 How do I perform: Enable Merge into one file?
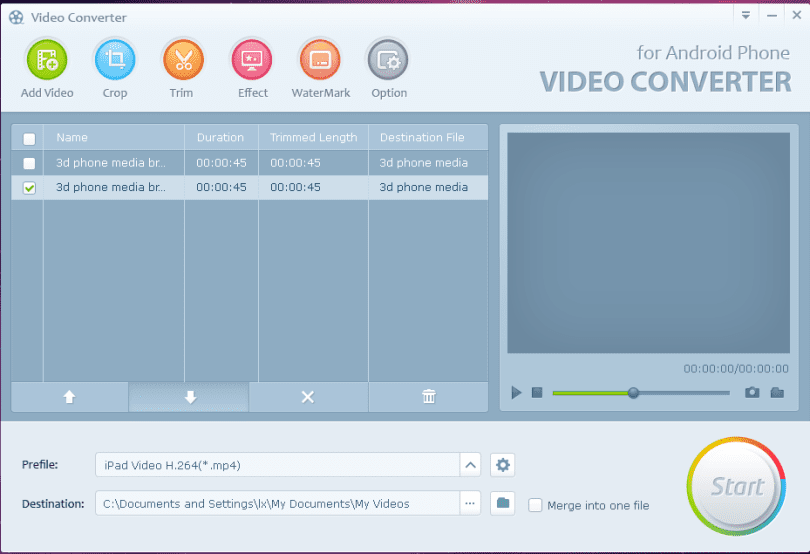point(535,505)
